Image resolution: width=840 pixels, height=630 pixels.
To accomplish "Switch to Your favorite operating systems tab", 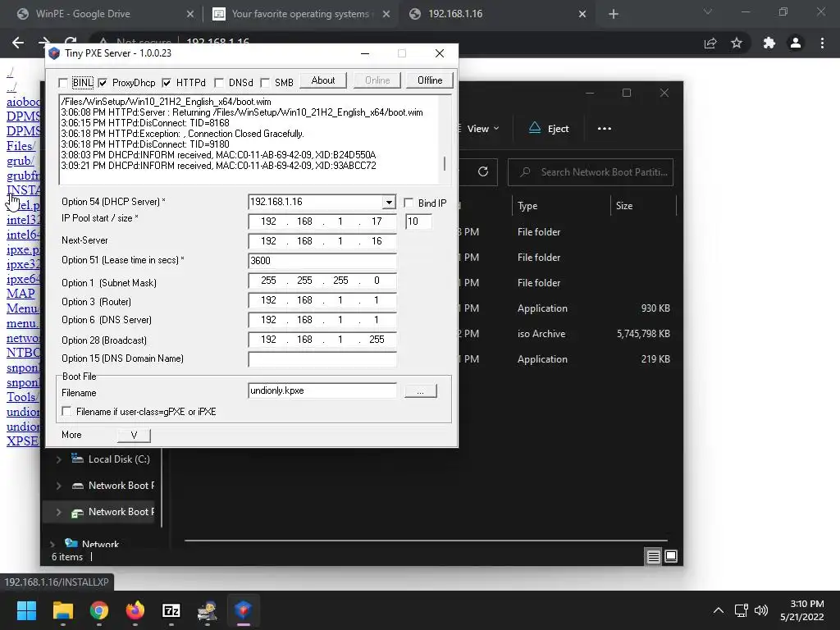I will (x=300, y=14).
